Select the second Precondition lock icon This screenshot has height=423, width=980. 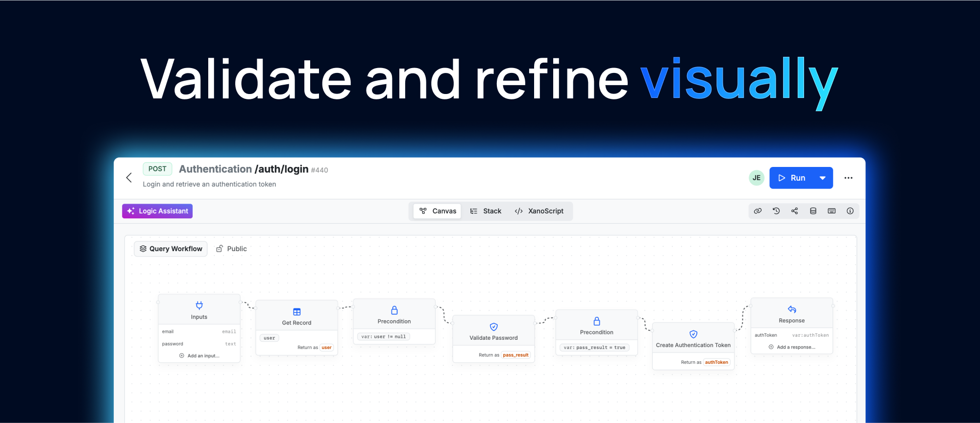point(597,321)
